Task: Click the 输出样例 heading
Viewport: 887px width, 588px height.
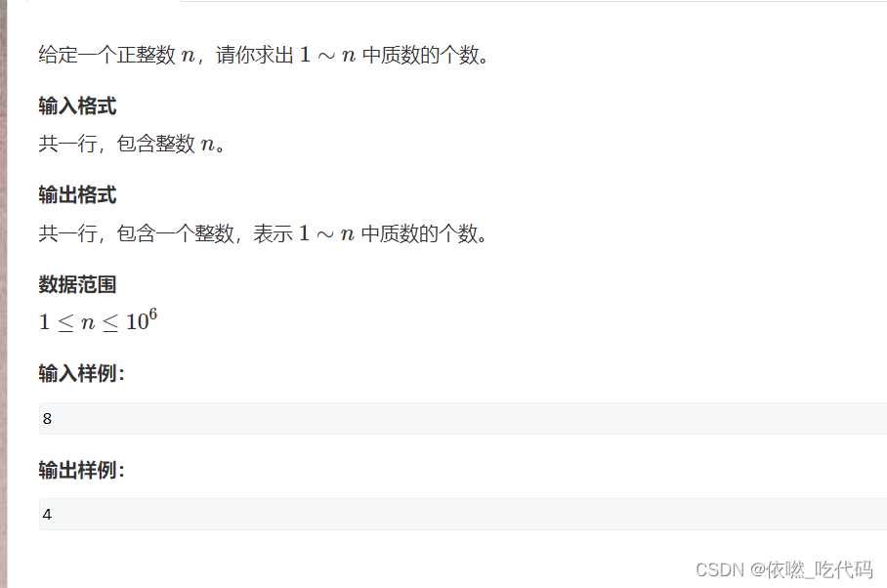Action: click(81, 470)
